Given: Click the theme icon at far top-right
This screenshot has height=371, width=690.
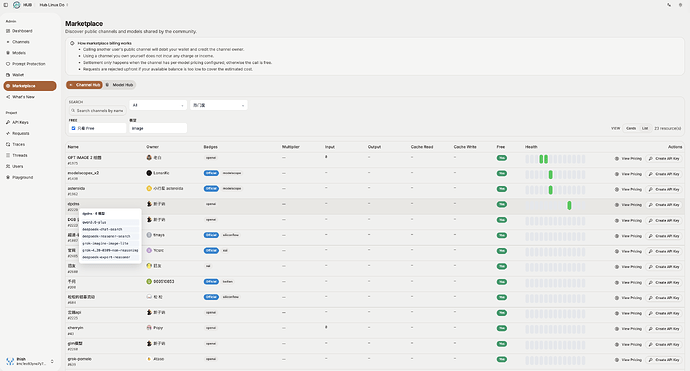Looking at the screenshot, I should tap(681, 5).
